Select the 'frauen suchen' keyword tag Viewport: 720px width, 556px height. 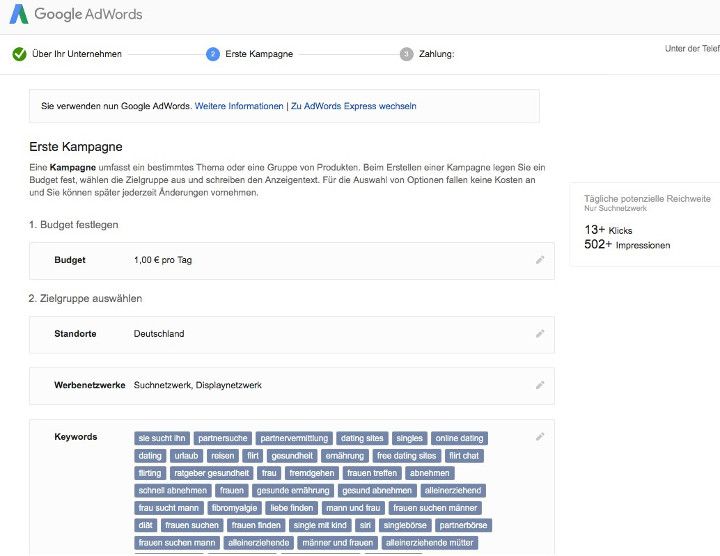click(192, 525)
